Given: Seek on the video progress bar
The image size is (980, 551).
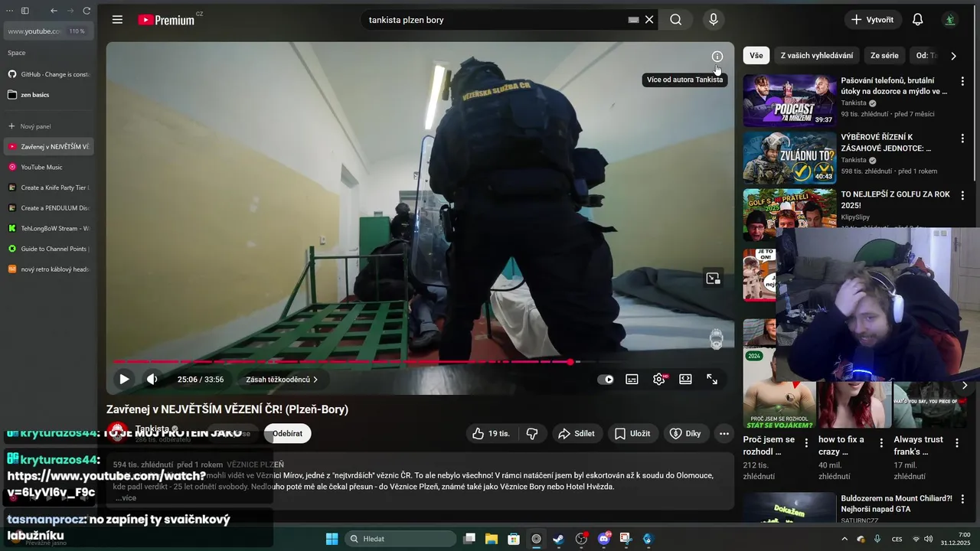Looking at the screenshot, I should pos(420,362).
